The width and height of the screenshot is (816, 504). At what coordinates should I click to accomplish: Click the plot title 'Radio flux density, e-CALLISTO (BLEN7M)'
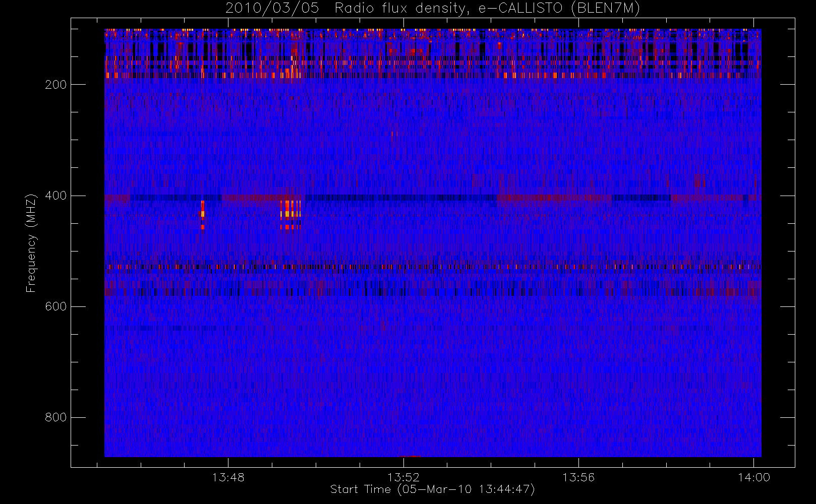point(487,9)
